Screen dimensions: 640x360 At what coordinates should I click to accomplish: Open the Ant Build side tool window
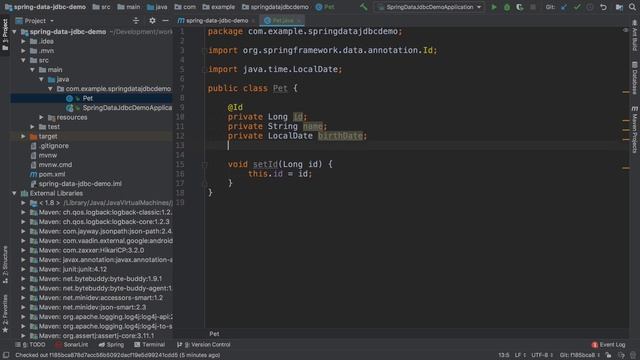[x=635, y=36]
